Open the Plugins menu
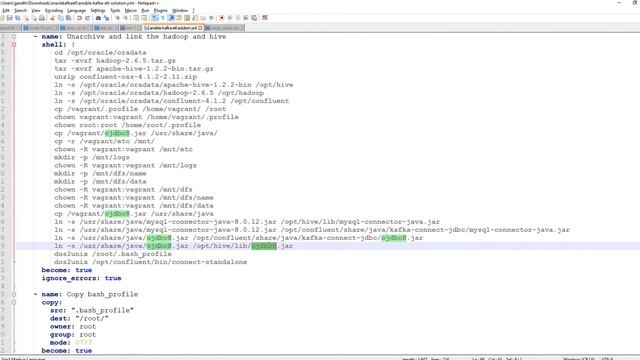640x360 pixels. click(160, 11)
